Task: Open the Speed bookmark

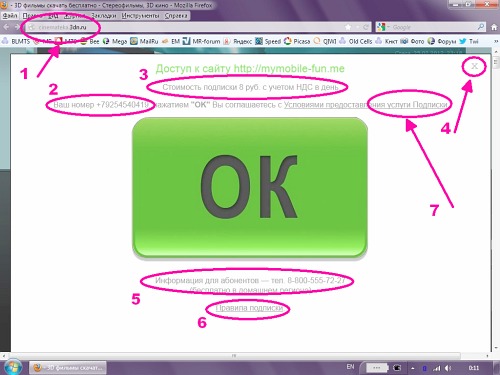Action: click(x=268, y=41)
